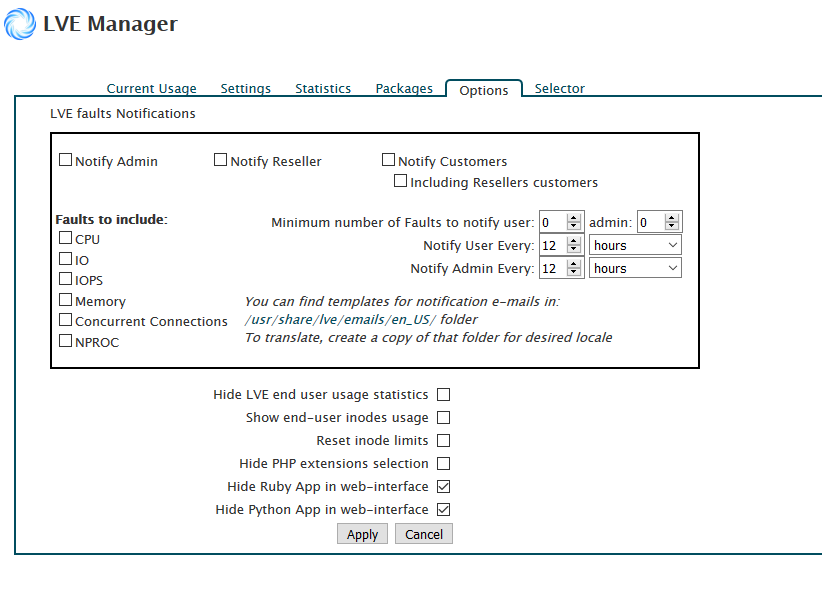Click the Notify Admin Every number field
This screenshot has width=822, height=596.
point(552,268)
